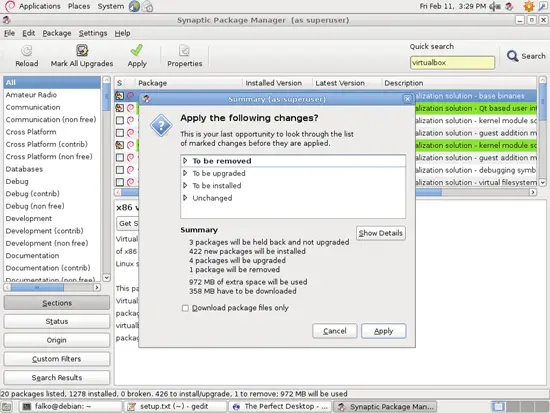The height and width of the screenshot is (413, 550).
Task: Select the Databases section
Action: click(x=52, y=169)
